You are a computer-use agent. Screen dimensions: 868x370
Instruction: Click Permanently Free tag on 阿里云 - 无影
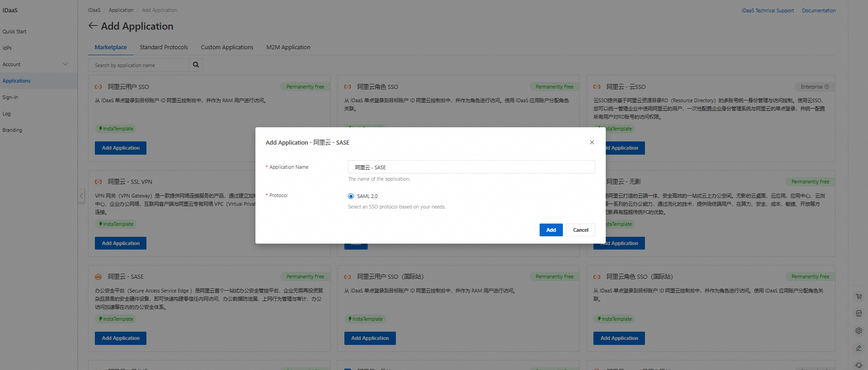tap(810, 182)
